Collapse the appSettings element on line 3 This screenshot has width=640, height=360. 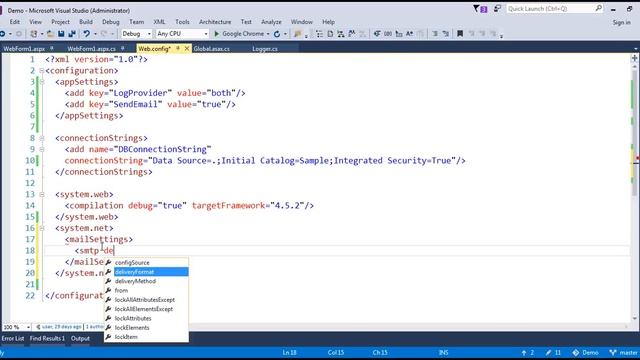coord(42,82)
